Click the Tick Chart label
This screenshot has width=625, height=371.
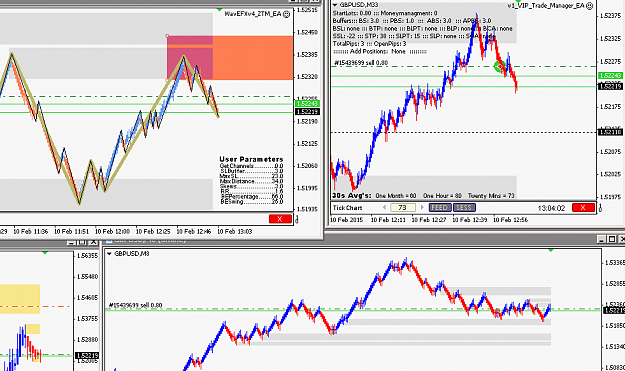(x=348, y=208)
